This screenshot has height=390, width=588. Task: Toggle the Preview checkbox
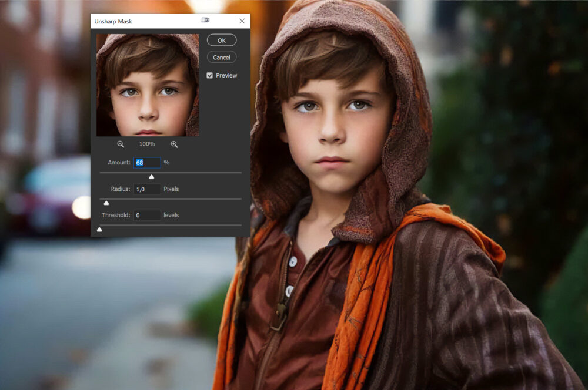pyautogui.click(x=210, y=75)
